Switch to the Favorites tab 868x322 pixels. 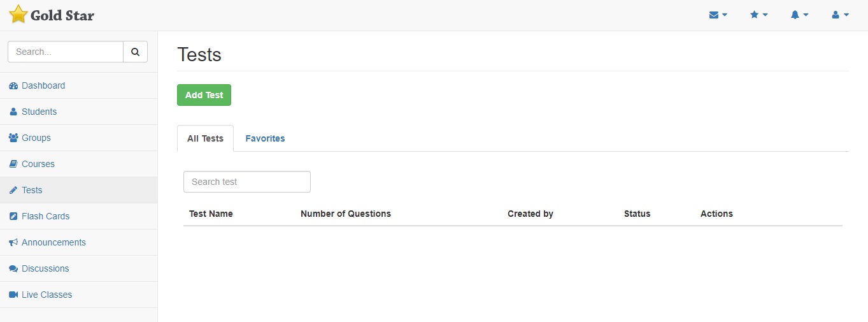coord(265,138)
